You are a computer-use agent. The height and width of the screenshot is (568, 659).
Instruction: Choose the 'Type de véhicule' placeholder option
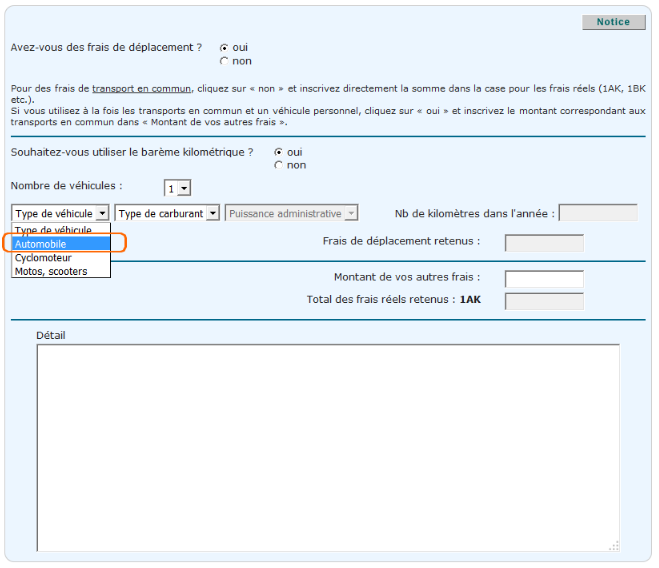61,231
